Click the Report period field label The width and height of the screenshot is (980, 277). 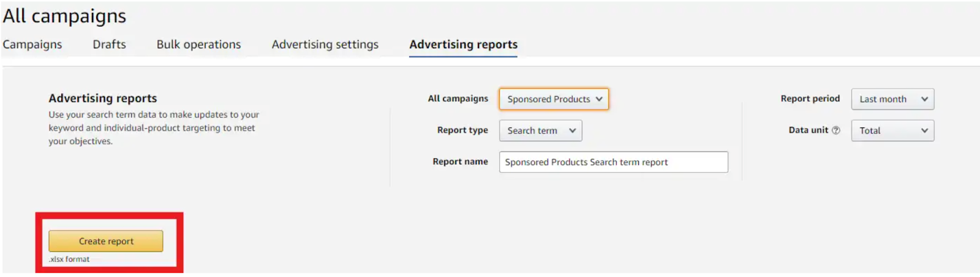pyautogui.click(x=810, y=99)
